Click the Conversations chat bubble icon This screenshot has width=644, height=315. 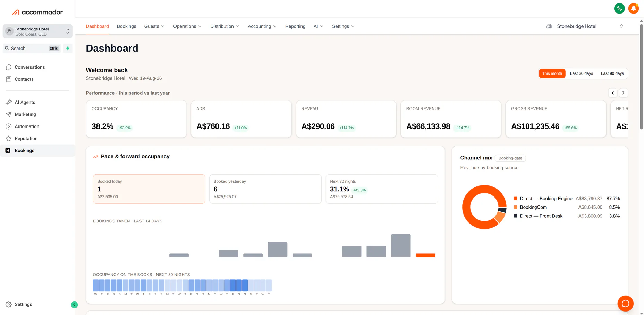(x=9, y=67)
